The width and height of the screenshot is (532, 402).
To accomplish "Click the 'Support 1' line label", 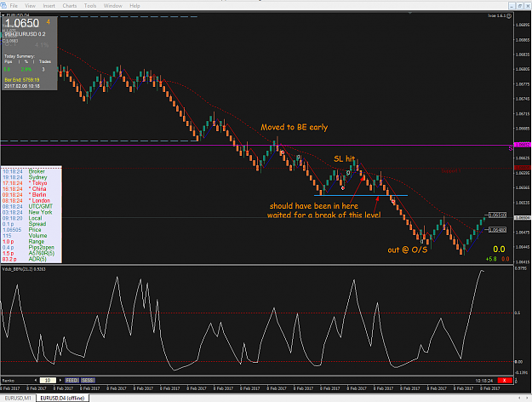I will pos(451,171).
